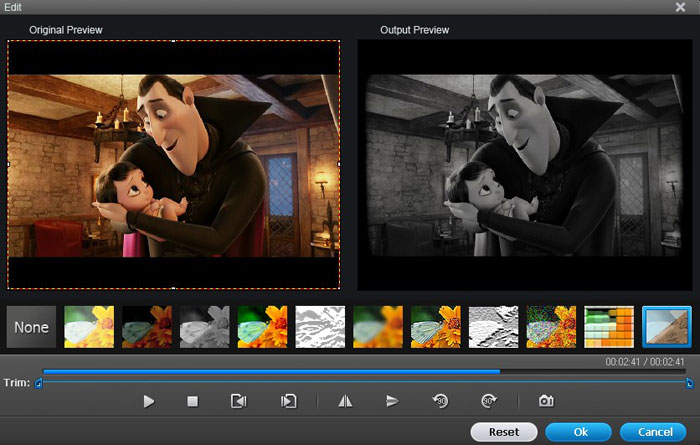The image size is (700, 445).
Task: Close the Edit dialog
Action: click(x=680, y=7)
